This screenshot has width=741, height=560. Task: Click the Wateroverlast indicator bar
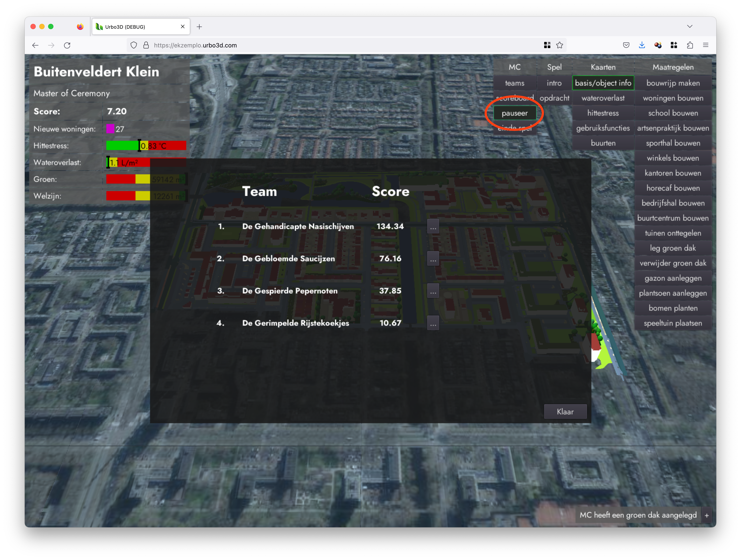(x=146, y=162)
